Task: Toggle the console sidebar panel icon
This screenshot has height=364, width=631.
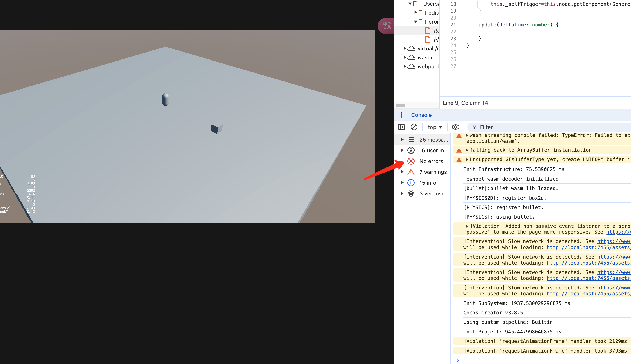Action: coord(401,127)
